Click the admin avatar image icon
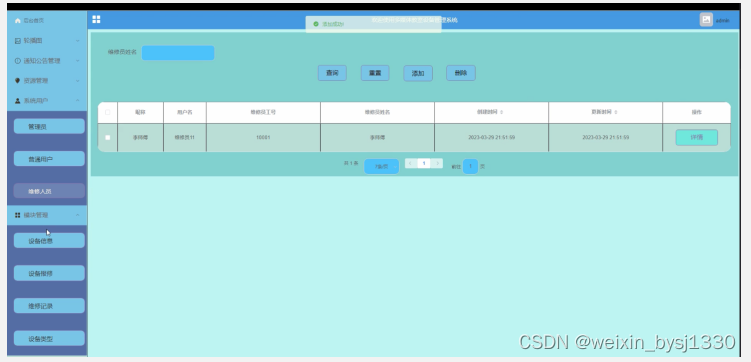Image resolution: width=751 pixels, height=362 pixels. (706, 20)
